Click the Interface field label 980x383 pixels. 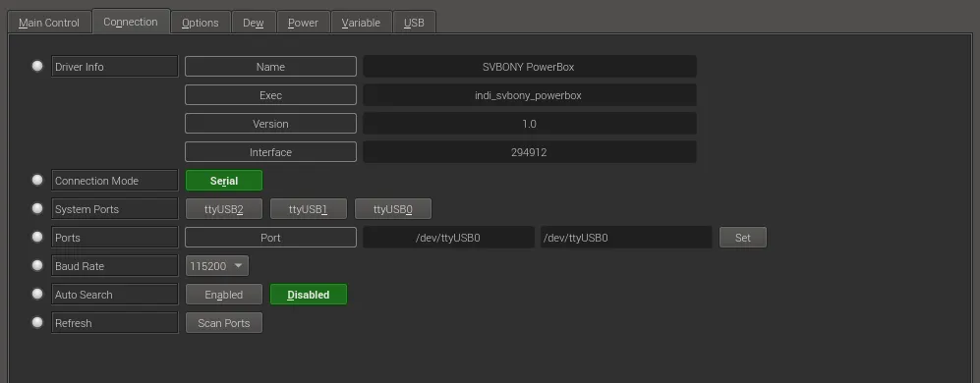tap(270, 152)
